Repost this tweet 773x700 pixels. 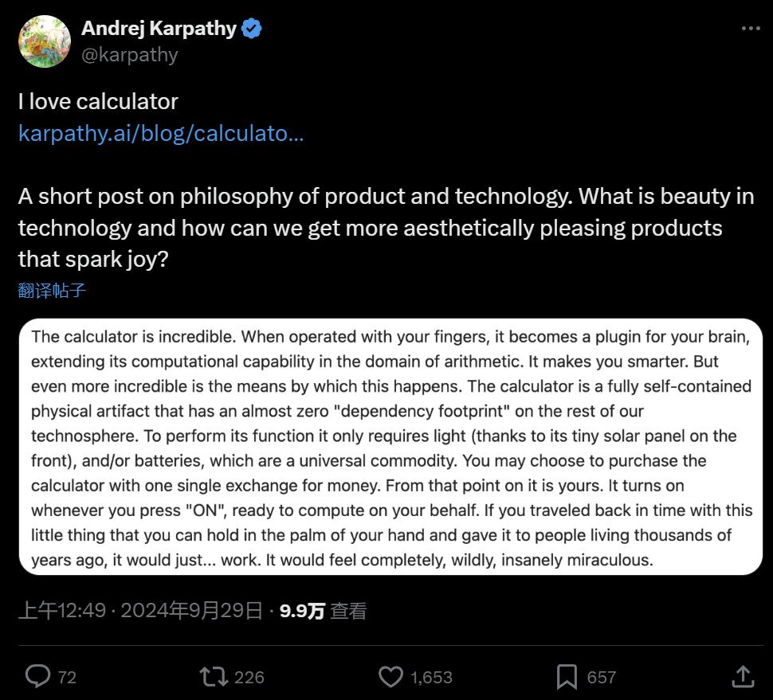pos(210,676)
